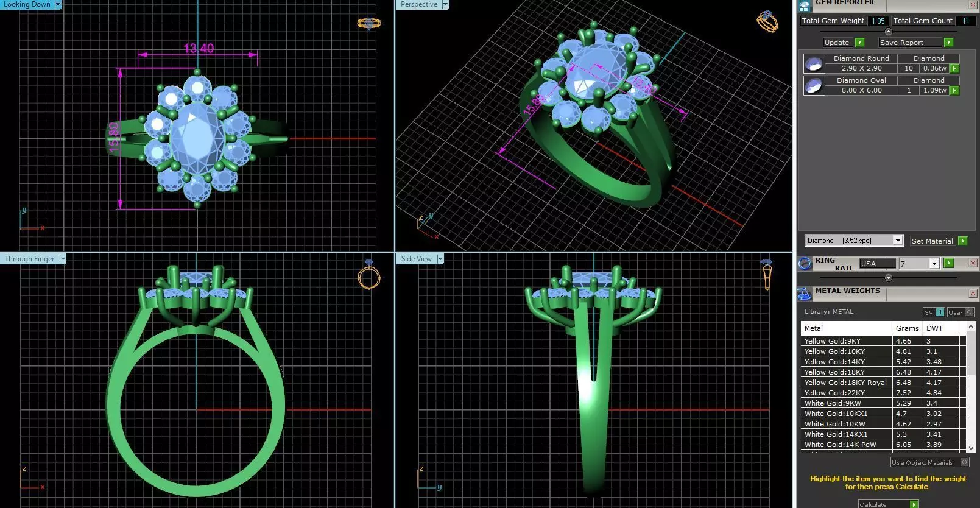Toggle the User library option
This screenshot has width=980, height=508.
[960, 312]
